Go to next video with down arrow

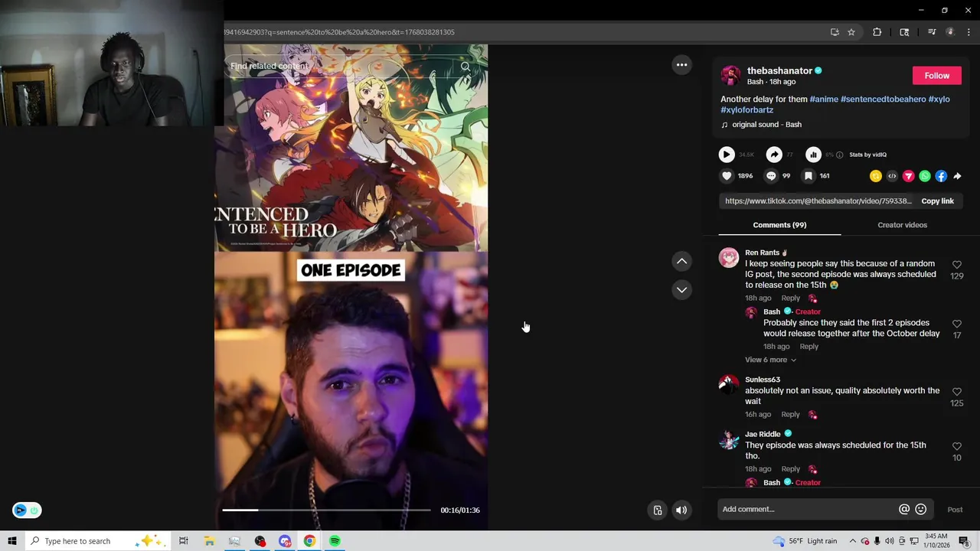click(x=681, y=290)
